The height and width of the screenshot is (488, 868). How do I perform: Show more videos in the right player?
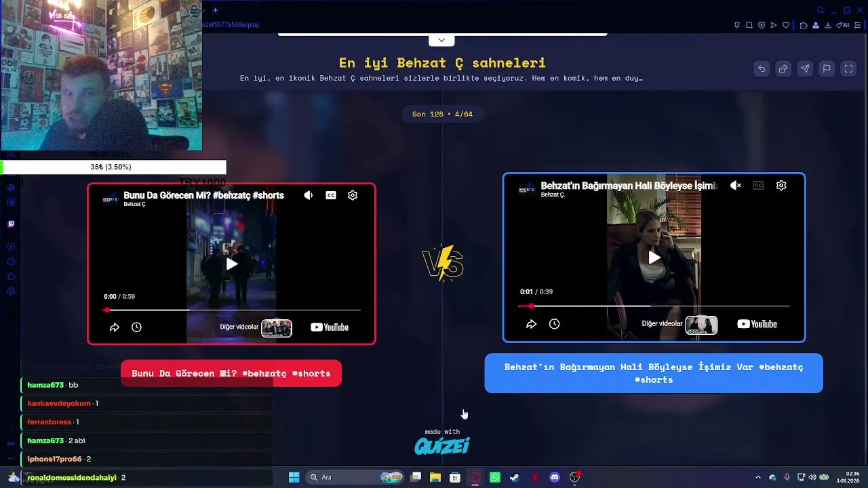[679, 324]
